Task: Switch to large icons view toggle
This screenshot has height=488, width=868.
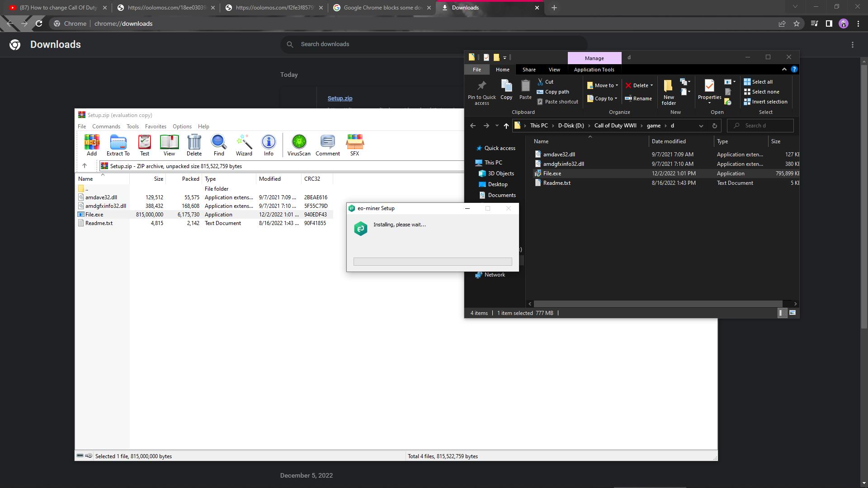Action: (x=792, y=313)
